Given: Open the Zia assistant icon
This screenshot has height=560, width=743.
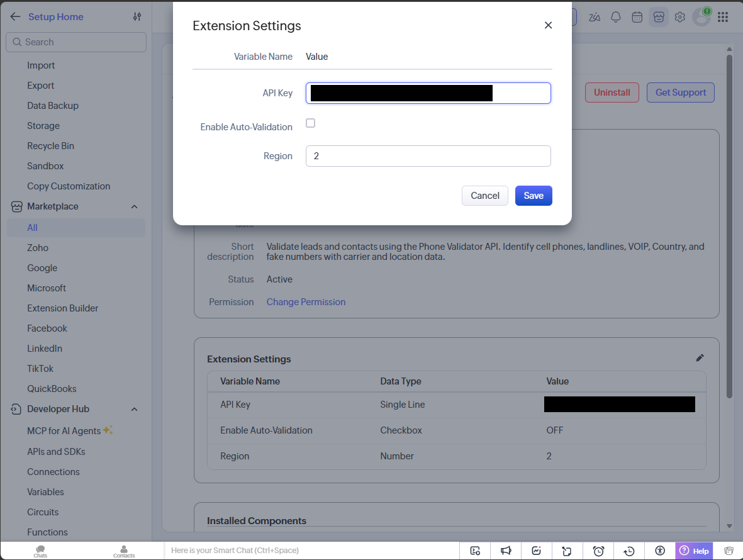Looking at the screenshot, I should pos(594,18).
